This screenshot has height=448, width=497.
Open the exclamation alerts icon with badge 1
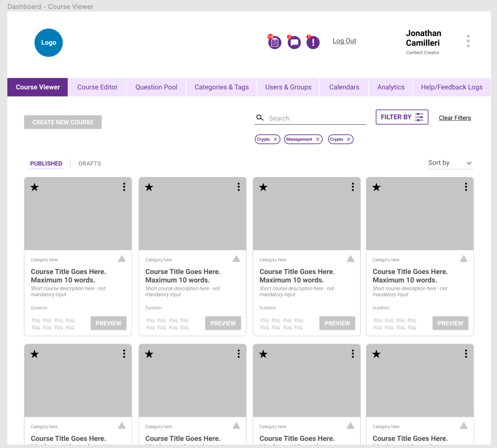(313, 42)
